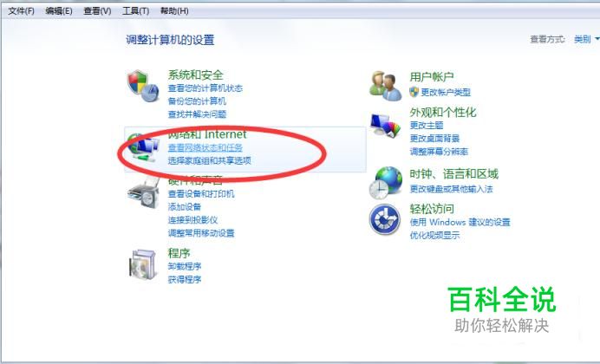The height and width of the screenshot is (364, 600).
Task: Click the 卸载程序 link
Action: [x=185, y=266]
